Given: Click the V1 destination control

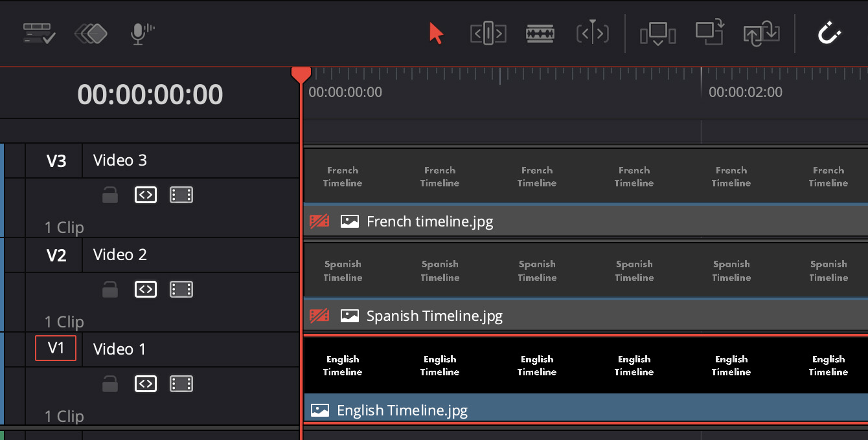Looking at the screenshot, I should pyautogui.click(x=56, y=348).
